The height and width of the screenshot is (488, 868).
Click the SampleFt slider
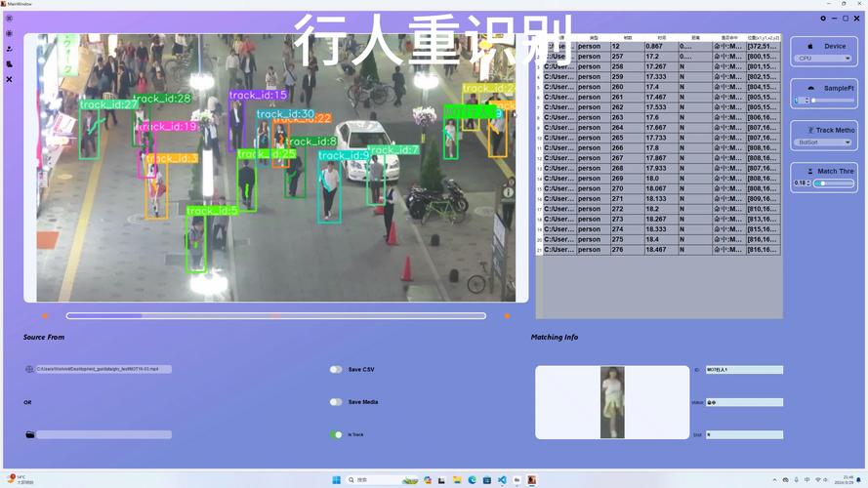click(833, 101)
